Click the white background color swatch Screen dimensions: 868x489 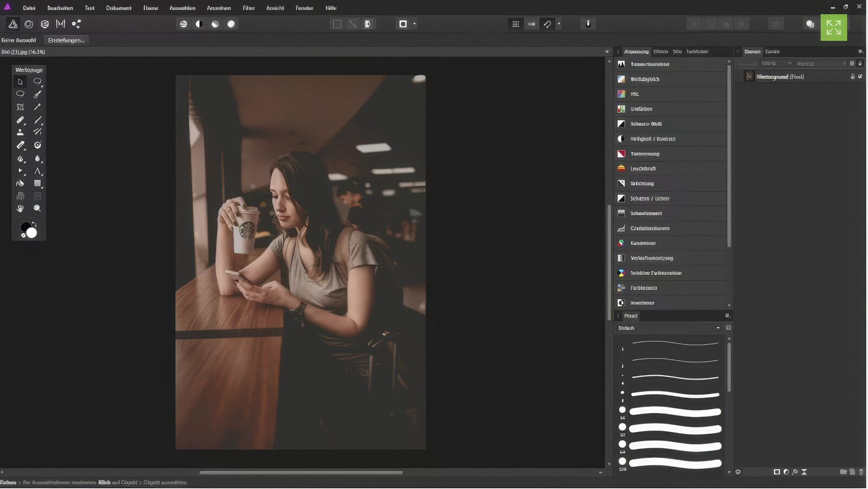(x=31, y=233)
